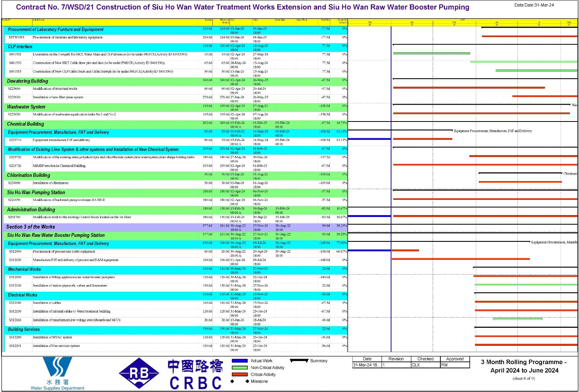579x392 pixels.
Task: Click the Approved header in revision table
Action: click(x=455, y=359)
